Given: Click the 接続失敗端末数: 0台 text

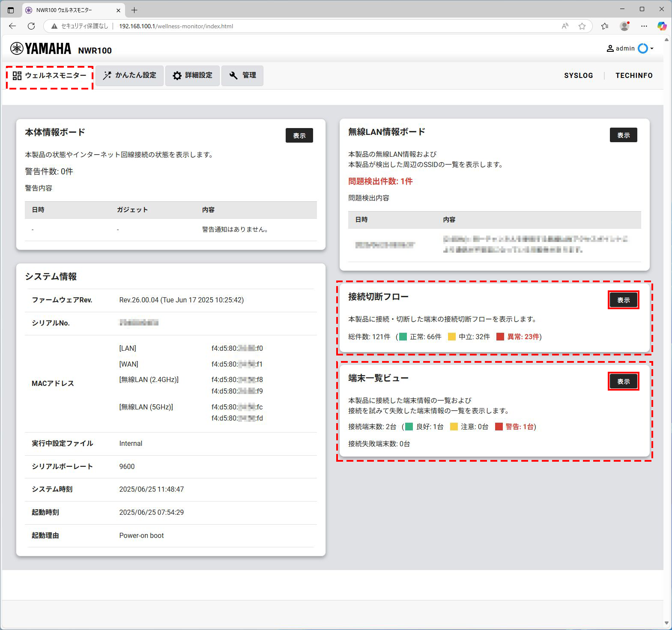Looking at the screenshot, I should click(x=379, y=444).
